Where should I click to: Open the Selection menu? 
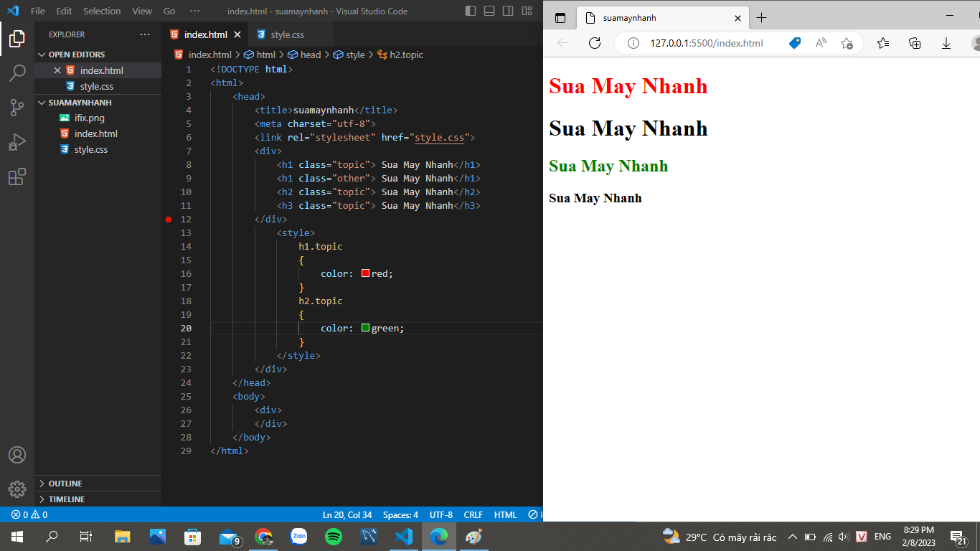(x=102, y=11)
